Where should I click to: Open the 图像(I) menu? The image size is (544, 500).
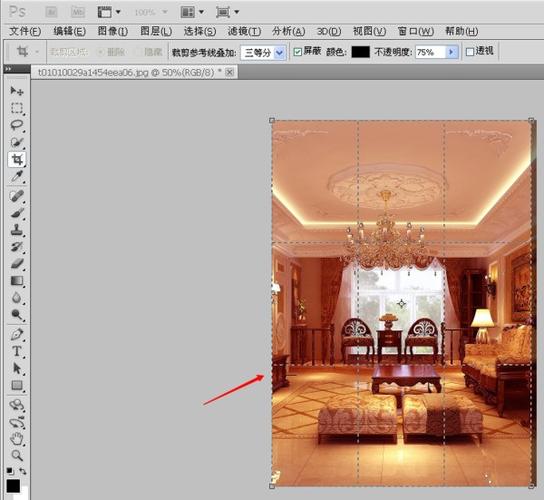113,31
